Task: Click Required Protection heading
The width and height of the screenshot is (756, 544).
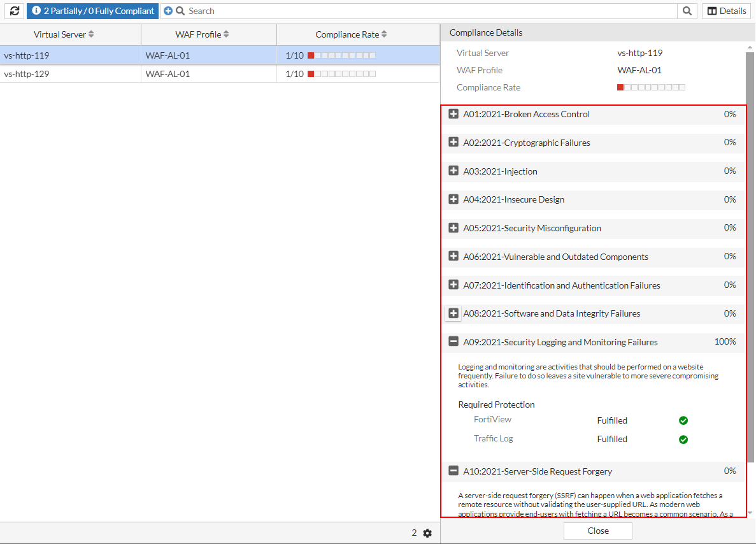Action: 496,404
